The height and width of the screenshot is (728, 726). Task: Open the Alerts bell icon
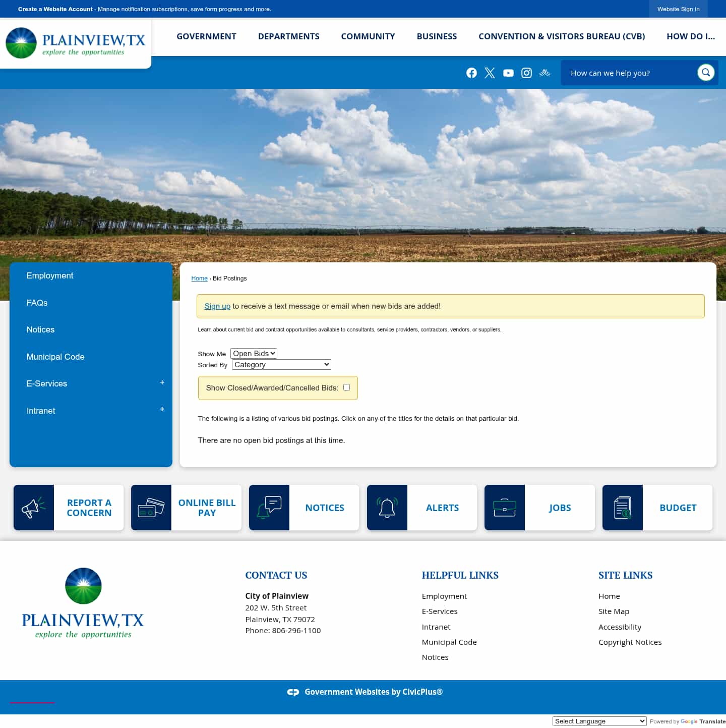(387, 508)
